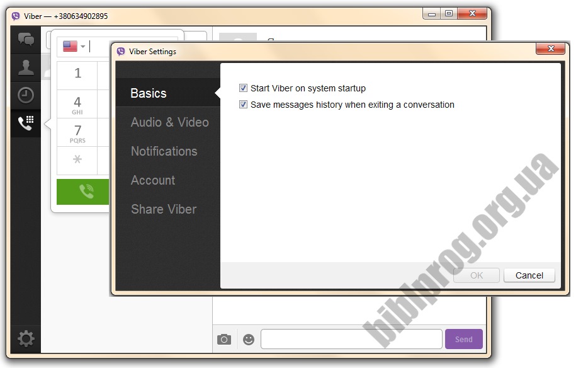Maximize the main Viber window
Screen dimensions: 588x368
click(448, 13)
